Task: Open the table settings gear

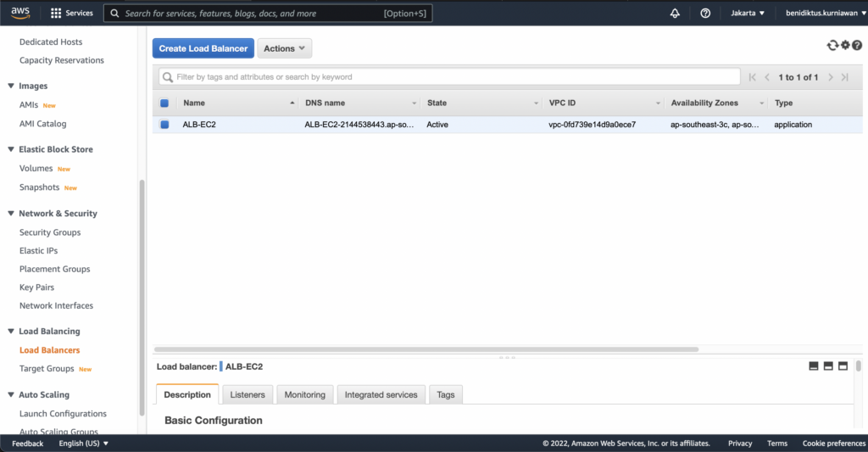Action: (845, 46)
